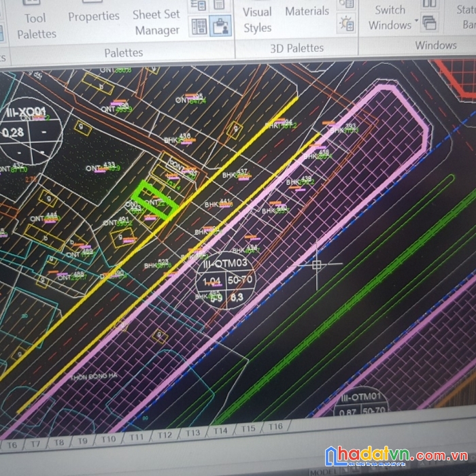Select the III-XO01 zone label

point(26,112)
